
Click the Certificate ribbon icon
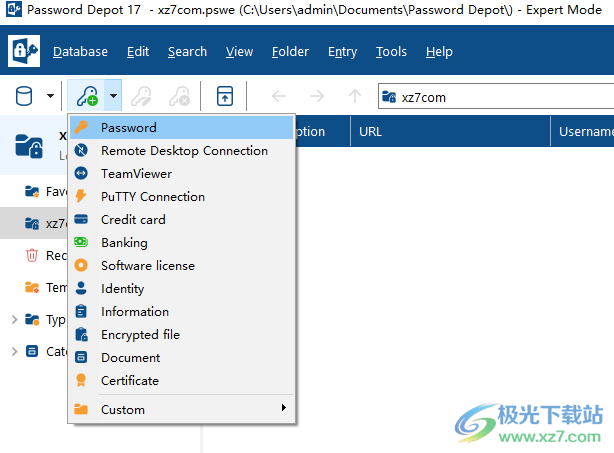81,380
